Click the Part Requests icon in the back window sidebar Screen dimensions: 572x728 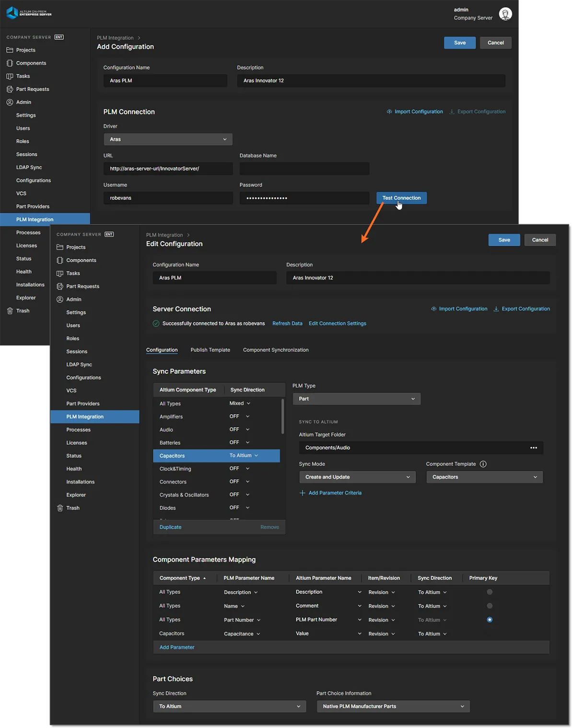[x=10, y=89]
